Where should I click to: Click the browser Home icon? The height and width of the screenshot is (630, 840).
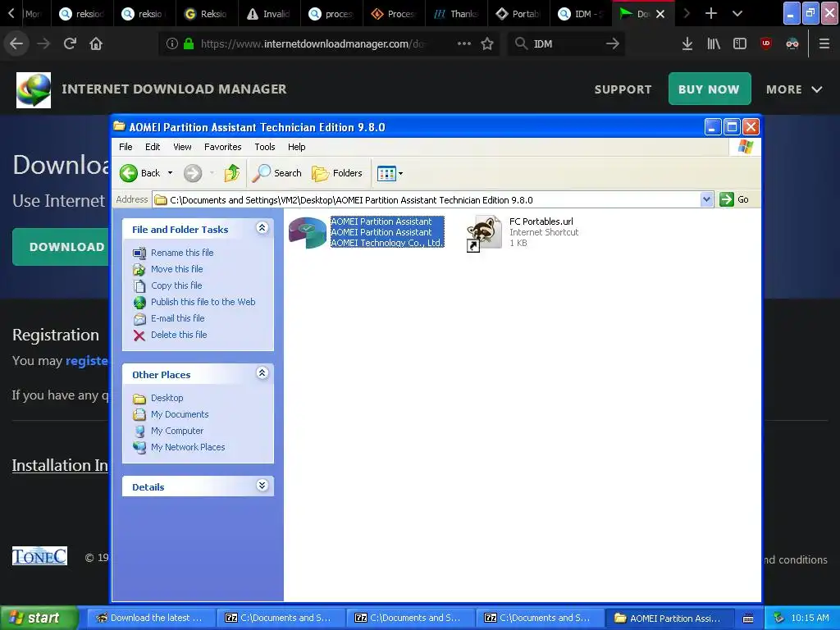96,43
